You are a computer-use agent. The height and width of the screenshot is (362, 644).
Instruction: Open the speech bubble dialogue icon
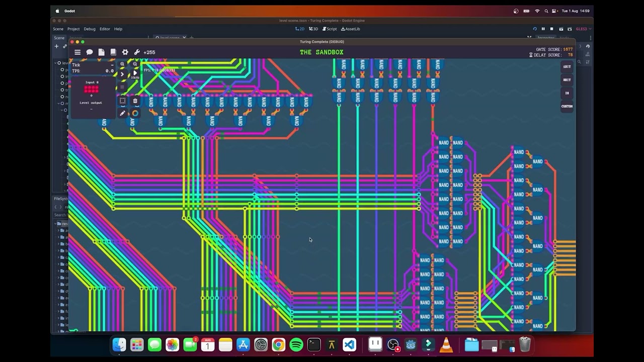(x=90, y=52)
